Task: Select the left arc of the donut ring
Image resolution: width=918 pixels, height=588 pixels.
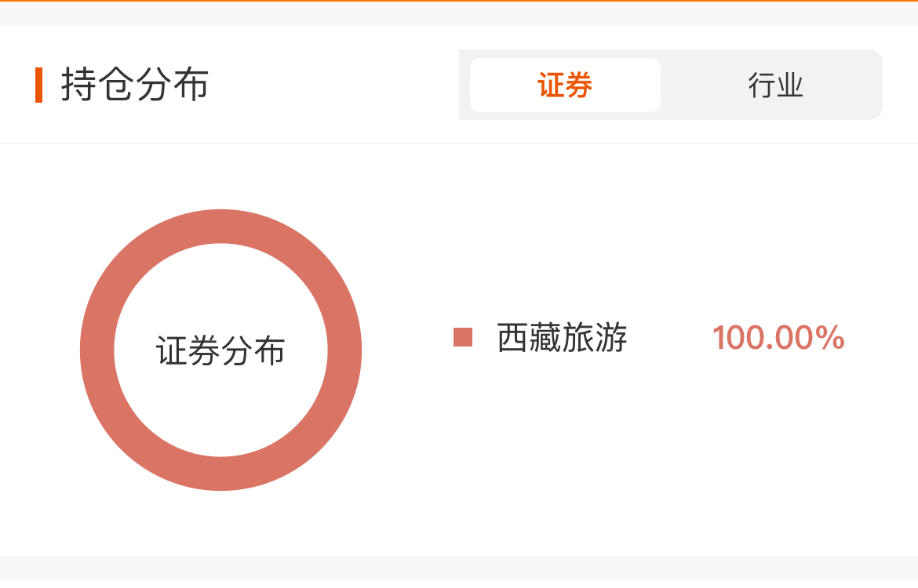Action: (97, 350)
